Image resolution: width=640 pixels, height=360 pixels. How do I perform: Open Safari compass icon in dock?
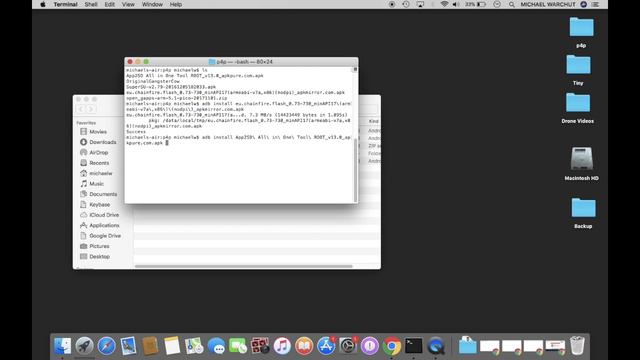107,346
